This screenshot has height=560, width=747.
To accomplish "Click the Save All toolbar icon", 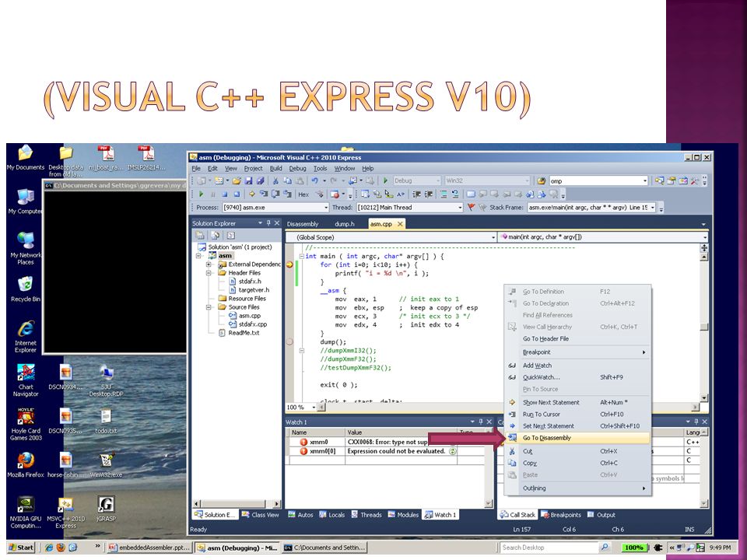I will coord(260,181).
